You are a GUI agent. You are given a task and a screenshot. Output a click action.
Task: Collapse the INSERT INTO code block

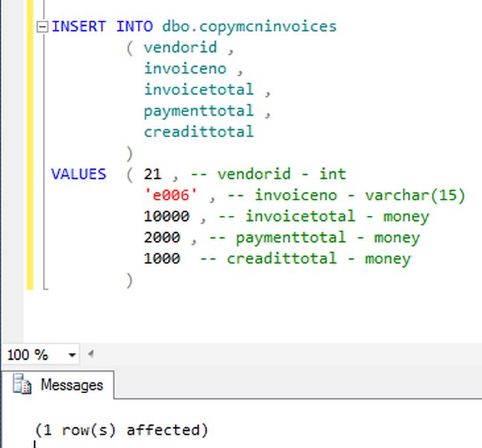(42, 27)
